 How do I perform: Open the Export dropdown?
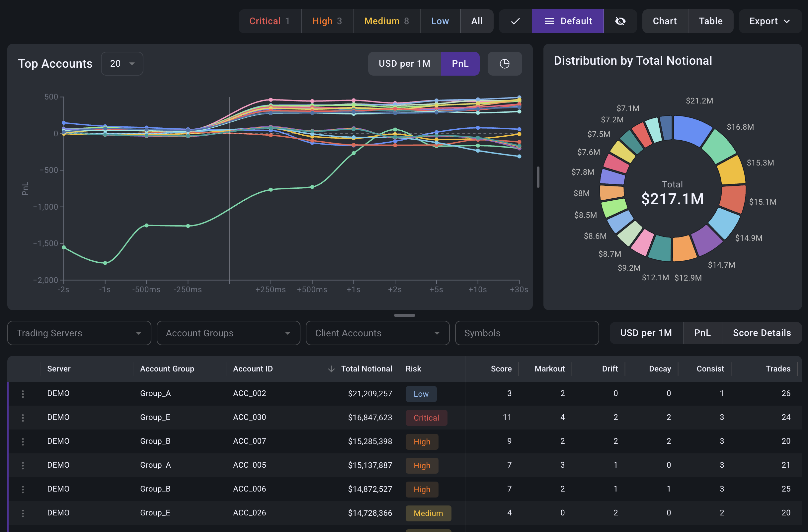click(769, 21)
